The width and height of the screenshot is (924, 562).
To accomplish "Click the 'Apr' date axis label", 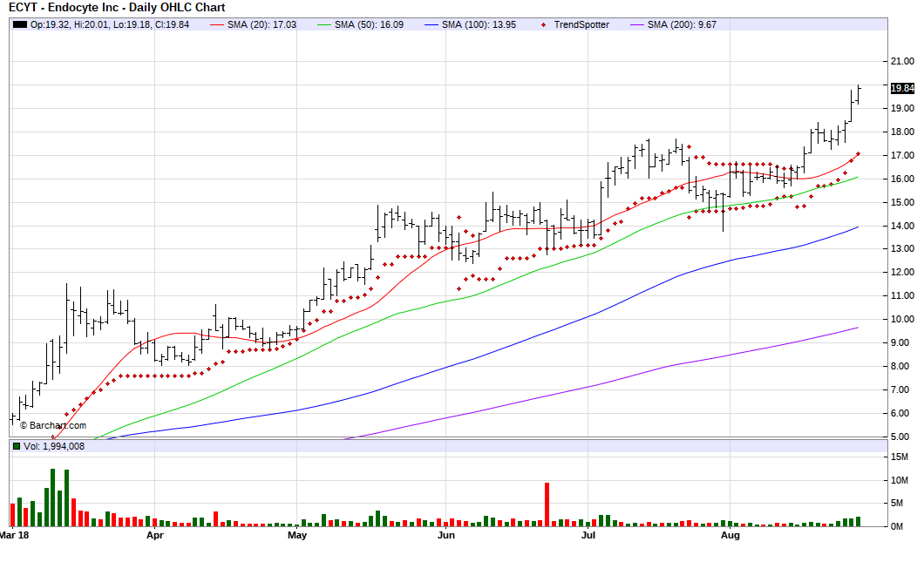I will 154,536.
